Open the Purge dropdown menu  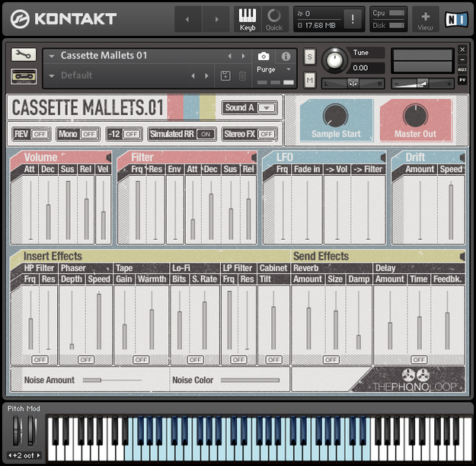pos(274,69)
